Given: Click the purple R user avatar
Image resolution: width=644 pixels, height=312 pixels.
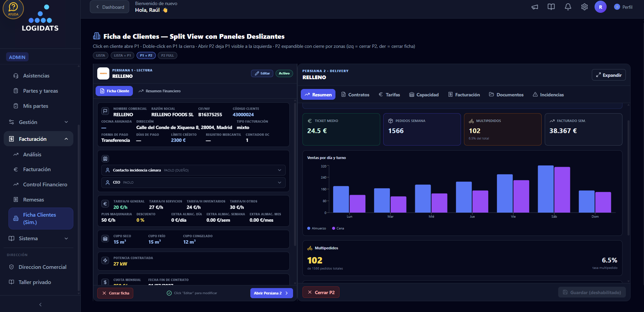Looking at the screenshot, I should [x=601, y=7].
